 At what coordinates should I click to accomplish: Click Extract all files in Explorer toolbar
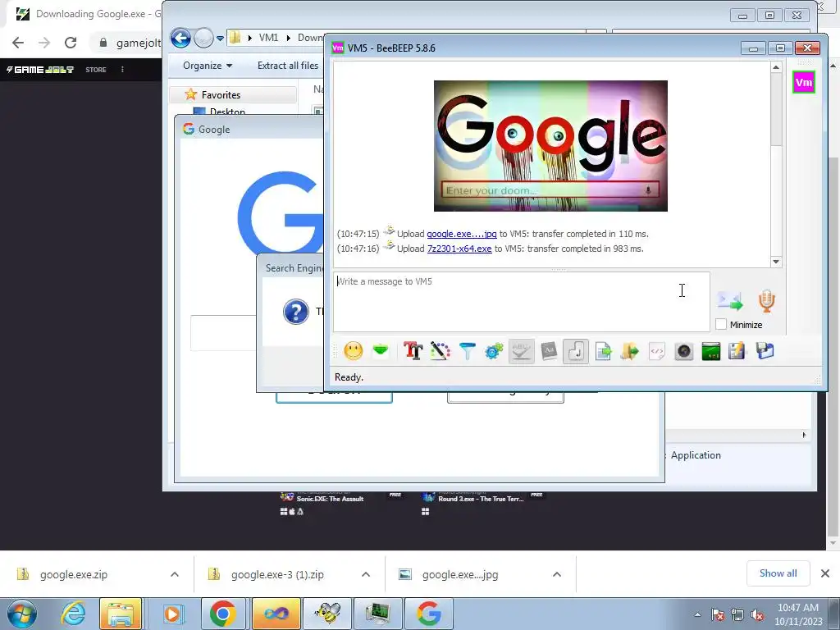(288, 66)
